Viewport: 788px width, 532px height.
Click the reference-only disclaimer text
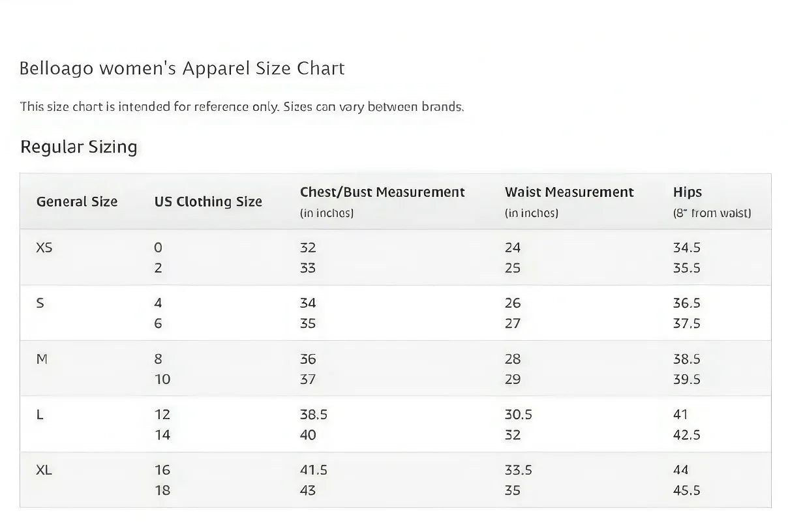coord(242,106)
